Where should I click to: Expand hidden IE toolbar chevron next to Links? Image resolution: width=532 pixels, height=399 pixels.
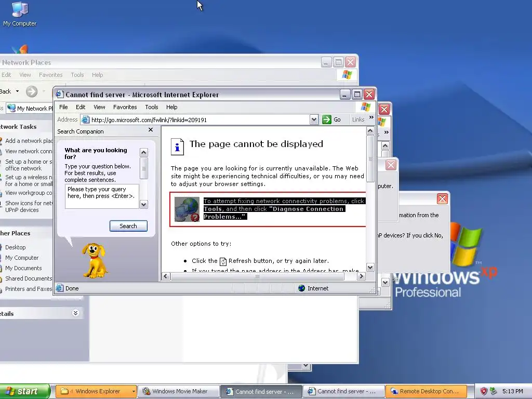371,117
